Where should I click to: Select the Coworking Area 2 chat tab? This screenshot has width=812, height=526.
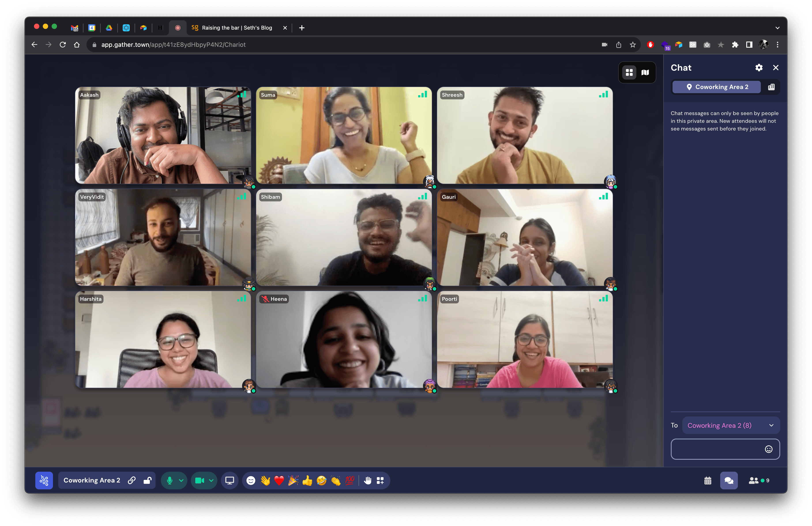[716, 87]
